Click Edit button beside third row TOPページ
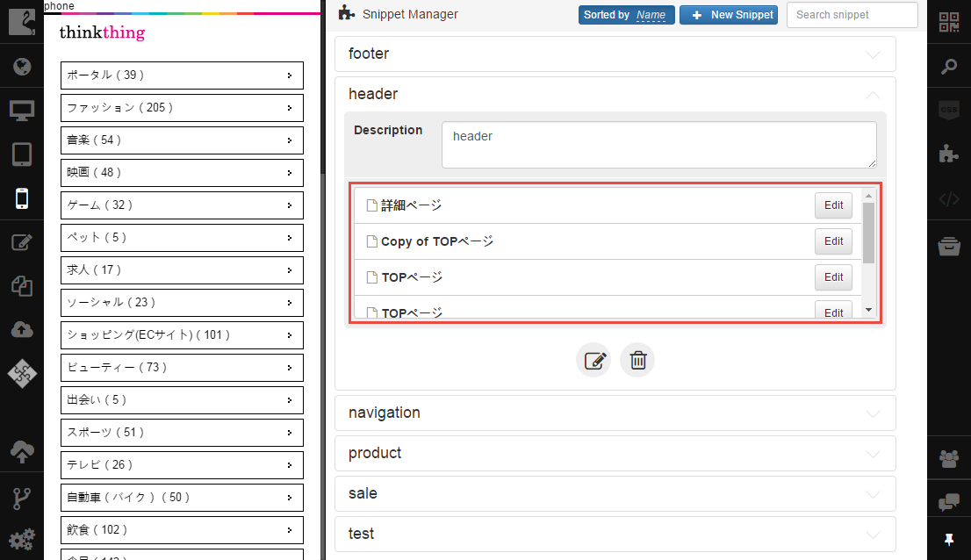971x560 pixels. (x=833, y=277)
